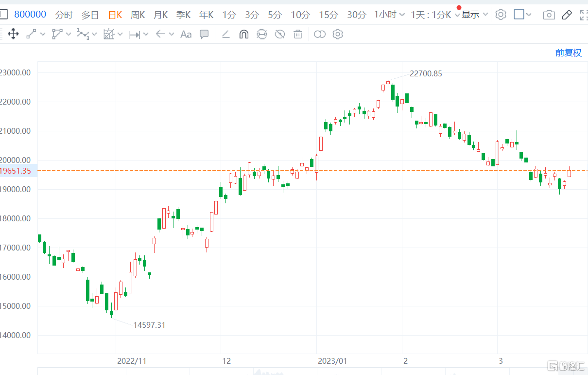
Task: Click the 2022/11 date axis label
Action: 132,361
